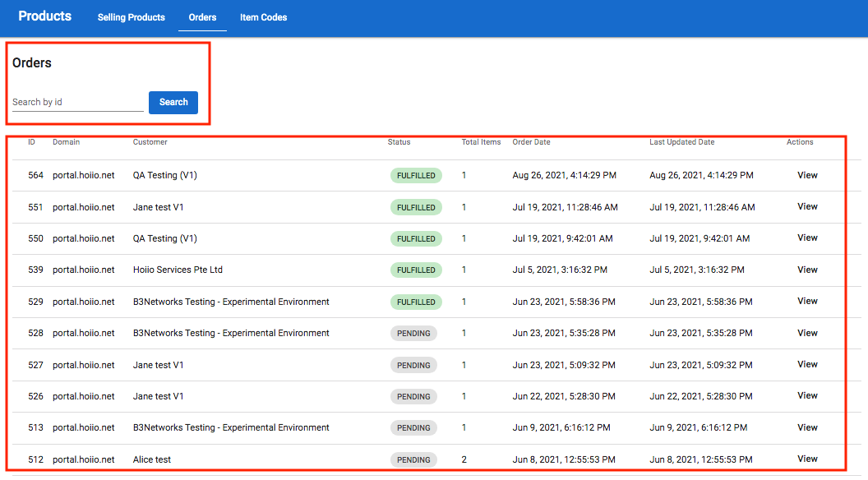Open the Item Codes tab
The image size is (868, 480).
point(264,17)
